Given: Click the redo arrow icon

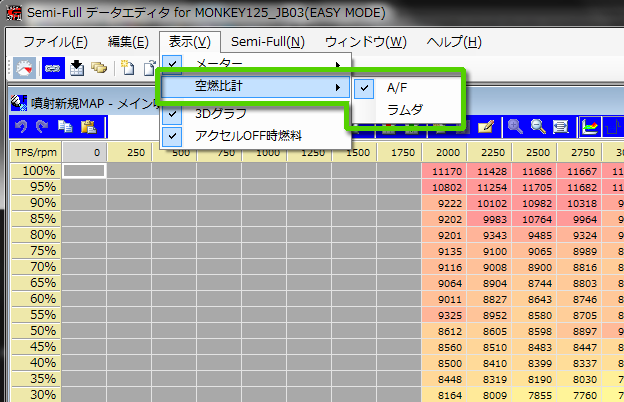Looking at the screenshot, I should 44,127.
